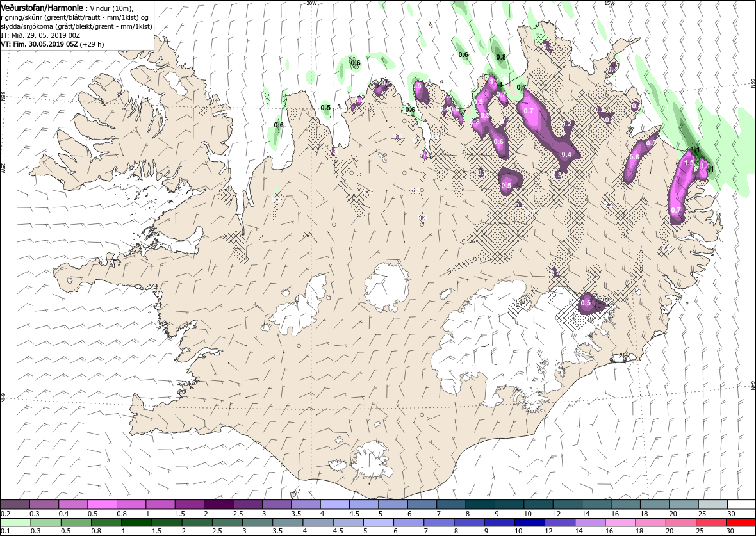
Task: Click the bright red swatch labeled 30 in the lower legend
Action: 741,523
